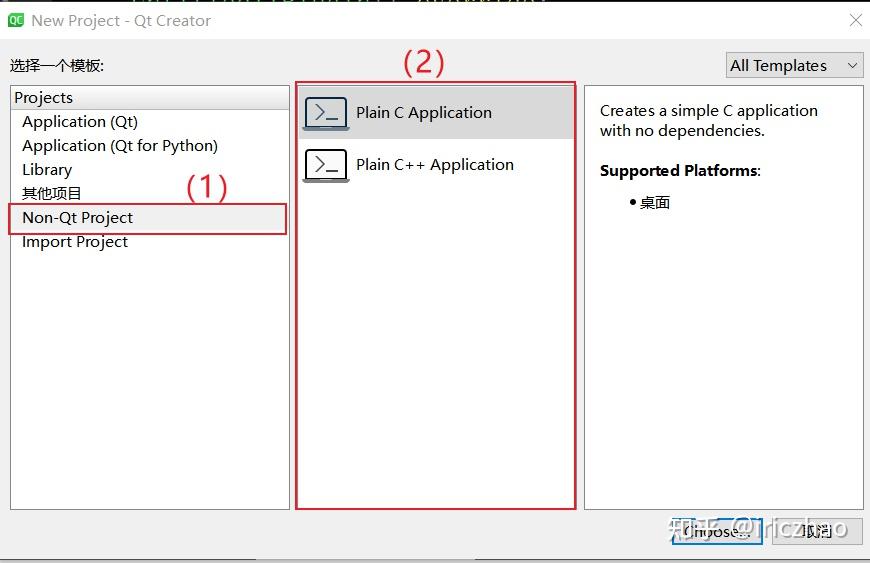Click the Qt Creator logo in title bar
This screenshot has height=563, width=870.
pyautogui.click(x=15, y=20)
